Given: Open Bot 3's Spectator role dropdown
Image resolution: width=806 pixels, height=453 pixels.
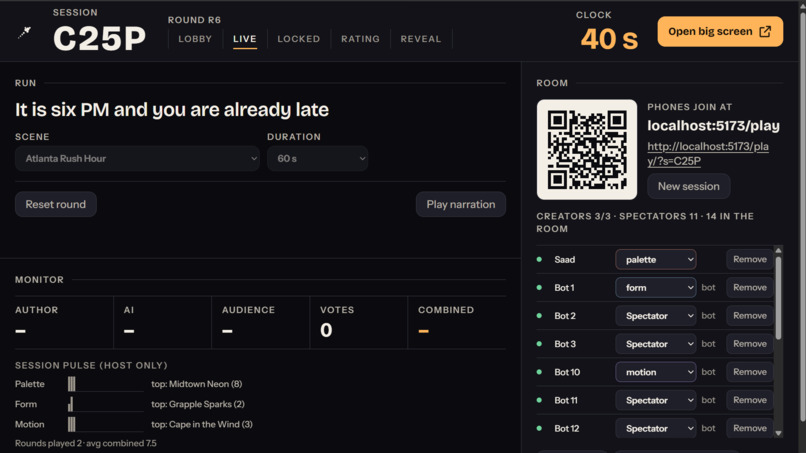Looking at the screenshot, I should 656,343.
